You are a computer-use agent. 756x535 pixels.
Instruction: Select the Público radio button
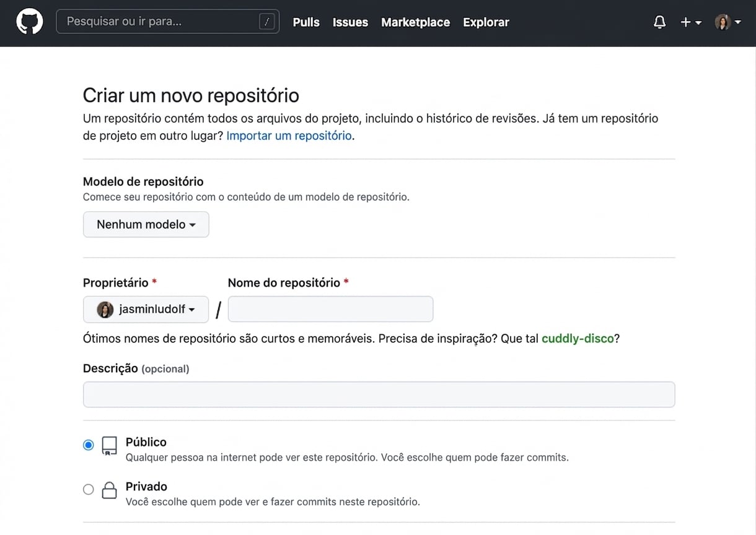point(89,445)
